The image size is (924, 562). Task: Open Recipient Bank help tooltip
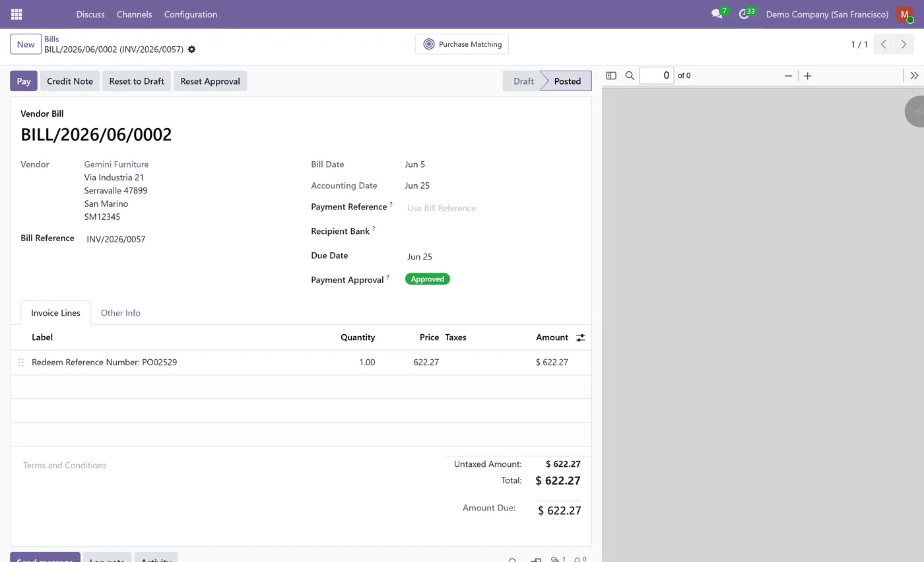(374, 229)
